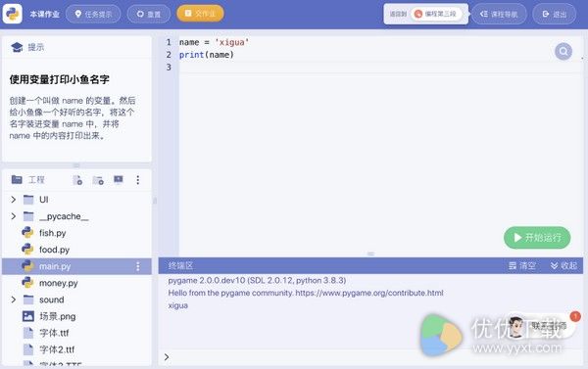Image resolution: width=588 pixels, height=369 pixels.
Task: Click the heading 使用变量打印小鱼名字
Action: (59, 79)
